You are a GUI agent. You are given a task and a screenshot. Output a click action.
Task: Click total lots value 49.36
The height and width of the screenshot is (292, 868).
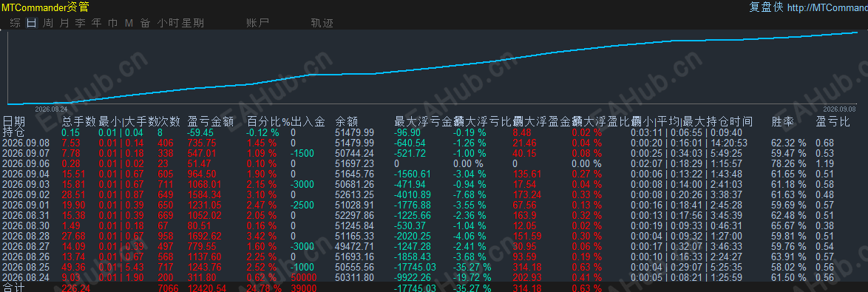tap(73, 267)
